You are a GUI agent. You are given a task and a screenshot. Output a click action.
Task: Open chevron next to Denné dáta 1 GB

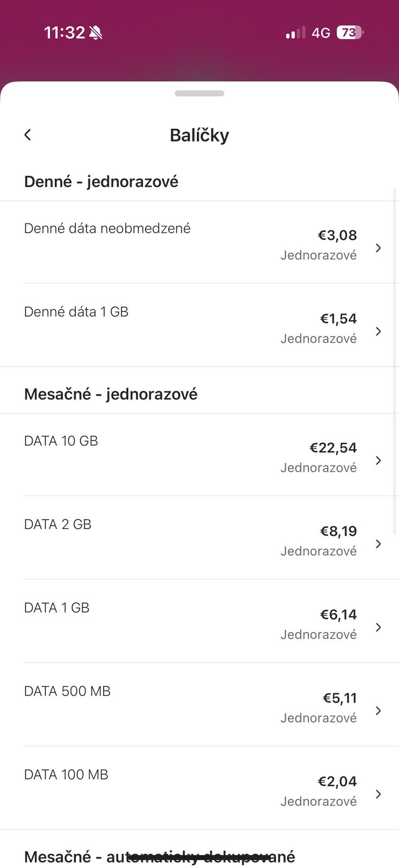point(378,331)
